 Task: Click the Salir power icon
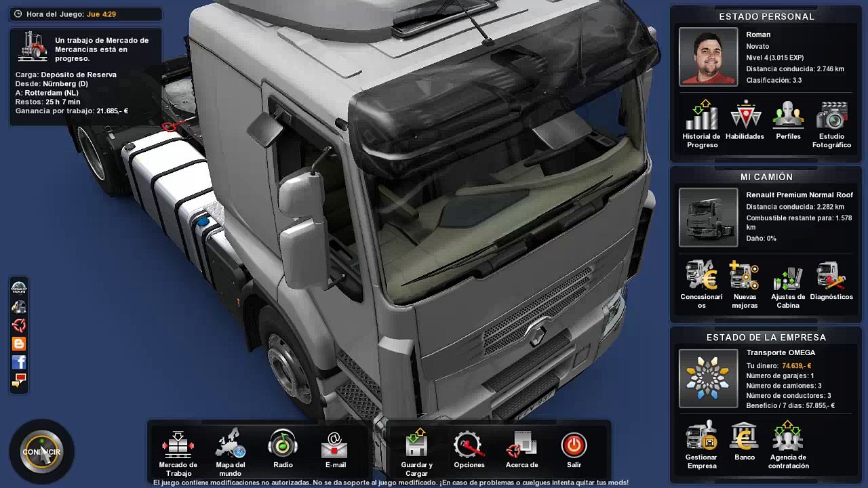click(x=574, y=445)
